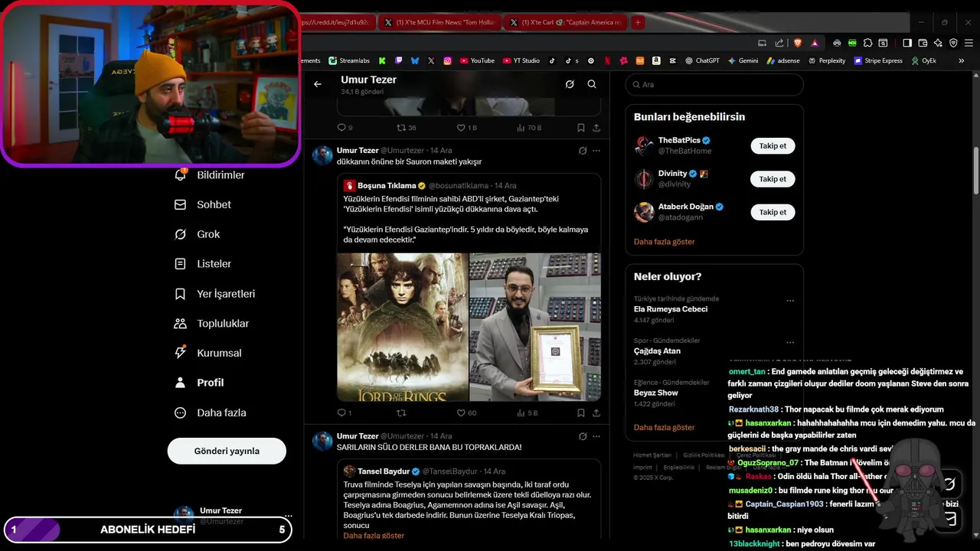Viewport: 980px width, 551px height.
Task: Bookmark the tweet with 70 B views
Action: [x=581, y=128]
